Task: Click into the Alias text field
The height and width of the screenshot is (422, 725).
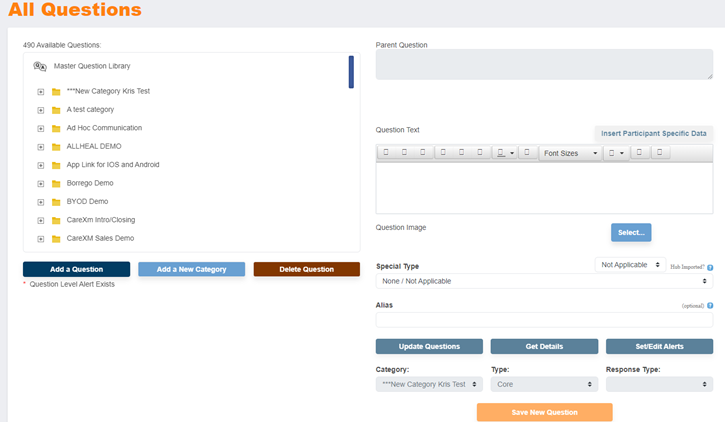Action: point(544,321)
